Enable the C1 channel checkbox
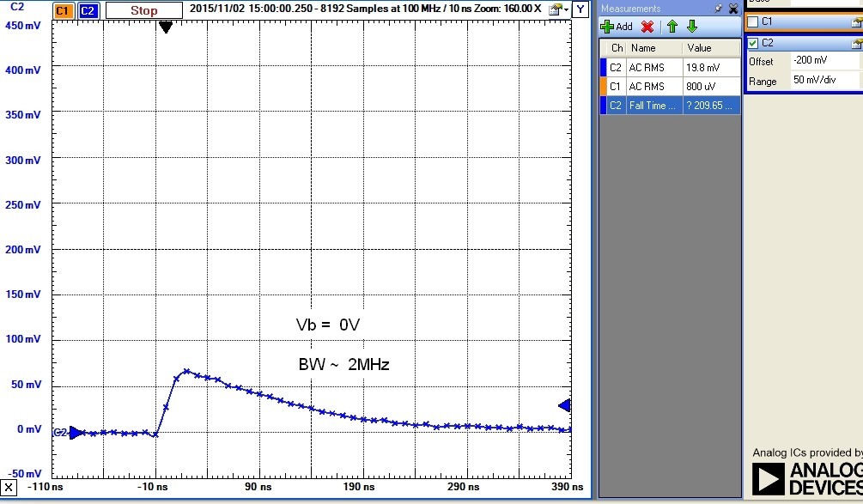The height and width of the screenshot is (504, 863). point(753,21)
